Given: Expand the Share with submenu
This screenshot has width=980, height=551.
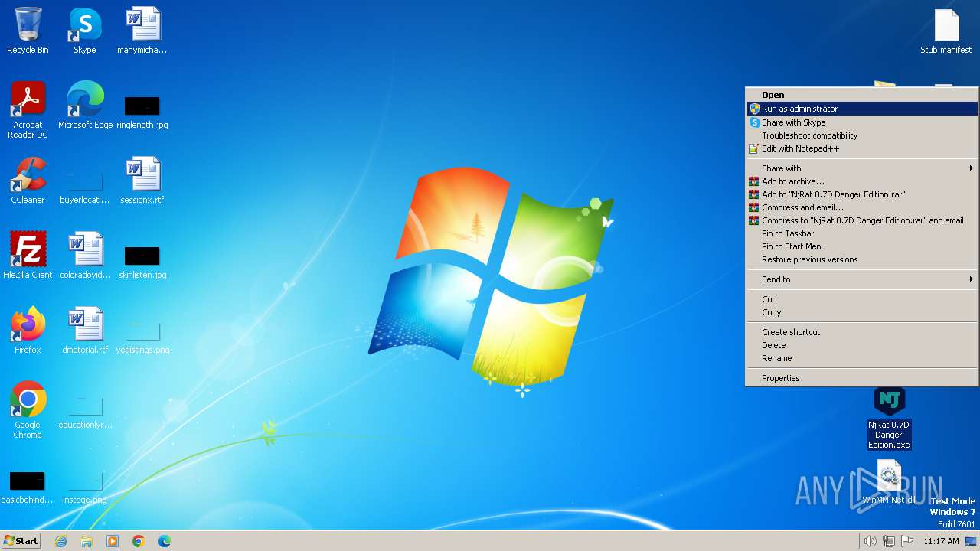Looking at the screenshot, I should 862,168.
